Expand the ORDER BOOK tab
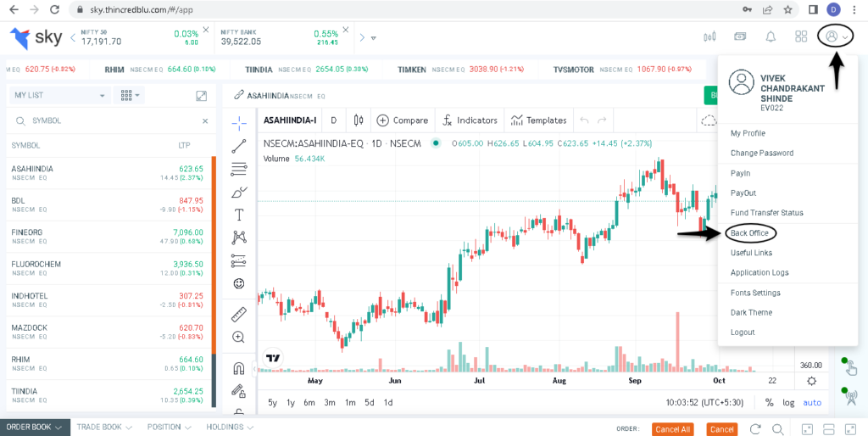868x436 pixels. pos(34,428)
